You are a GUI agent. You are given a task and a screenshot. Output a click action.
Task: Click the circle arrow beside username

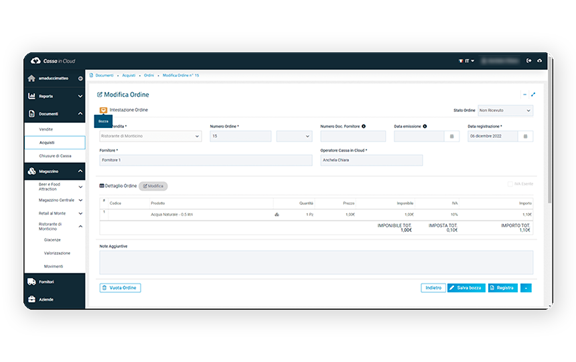[x=80, y=78]
